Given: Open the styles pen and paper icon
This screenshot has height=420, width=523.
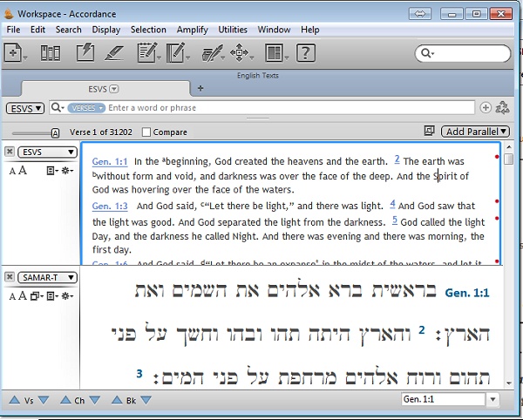Looking at the screenshot, I should (x=212, y=53).
